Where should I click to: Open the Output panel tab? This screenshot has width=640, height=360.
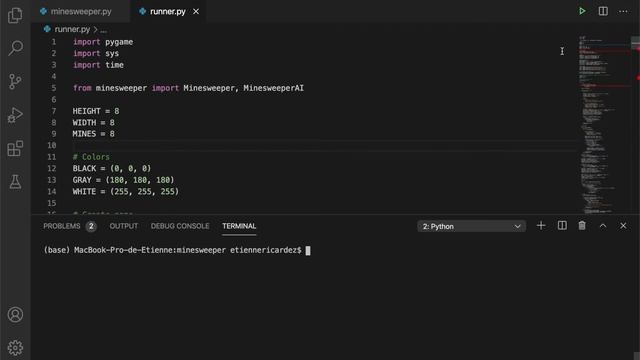click(124, 226)
